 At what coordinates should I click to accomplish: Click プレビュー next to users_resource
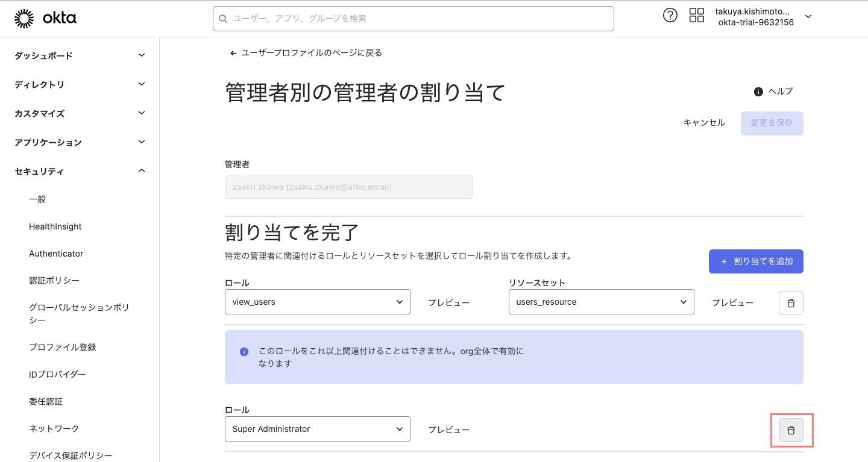(x=733, y=303)
